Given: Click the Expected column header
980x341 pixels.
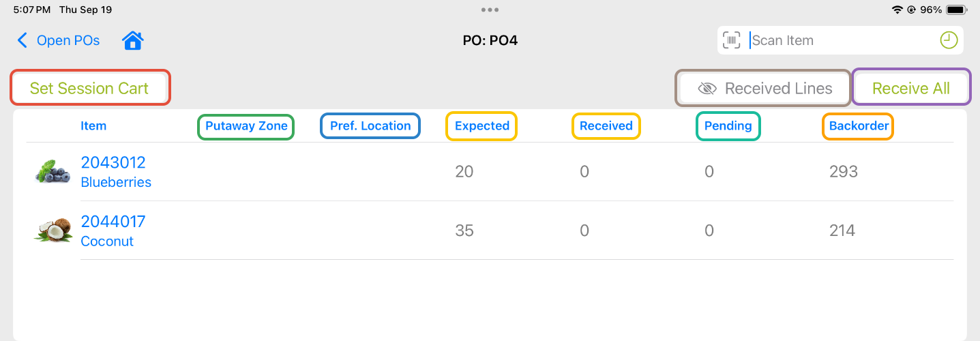Looking at the screenshot, I should (x=481, y=126).
